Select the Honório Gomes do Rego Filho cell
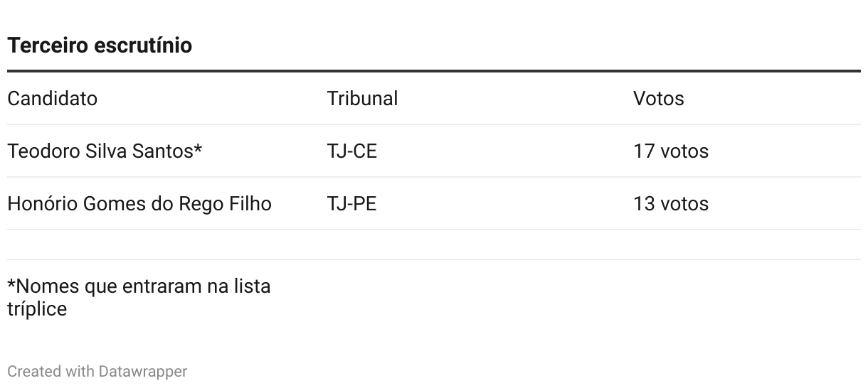The image size is (868, 388). (139, 203)
